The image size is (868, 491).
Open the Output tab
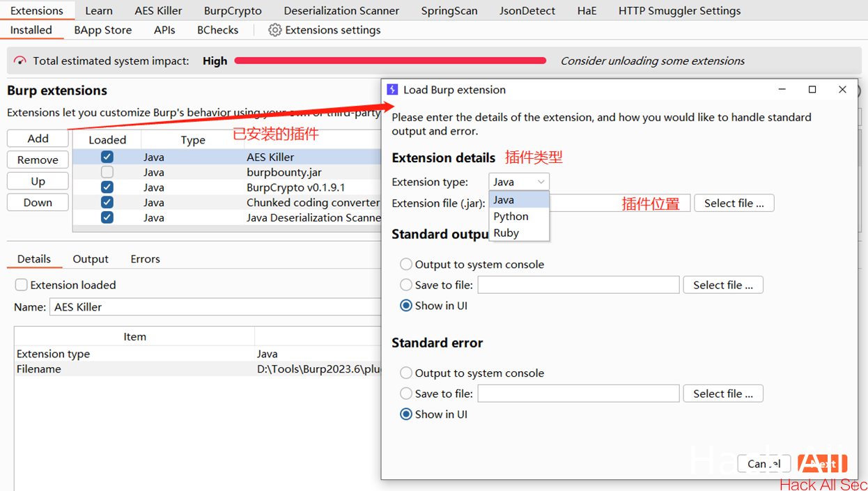(x=91, y=259)
